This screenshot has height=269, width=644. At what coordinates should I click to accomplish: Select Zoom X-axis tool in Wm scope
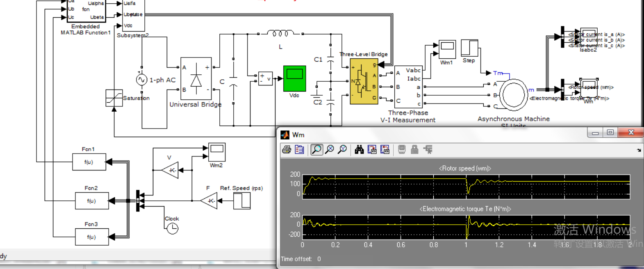[330, 149]
